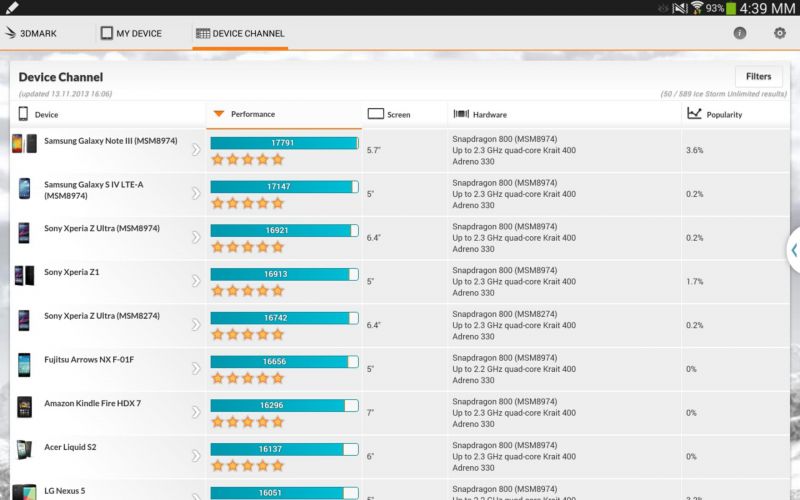Select the 17791 performance score bar
The height and width of the screenshot is (500, 800).
click(x=284, y=143)
